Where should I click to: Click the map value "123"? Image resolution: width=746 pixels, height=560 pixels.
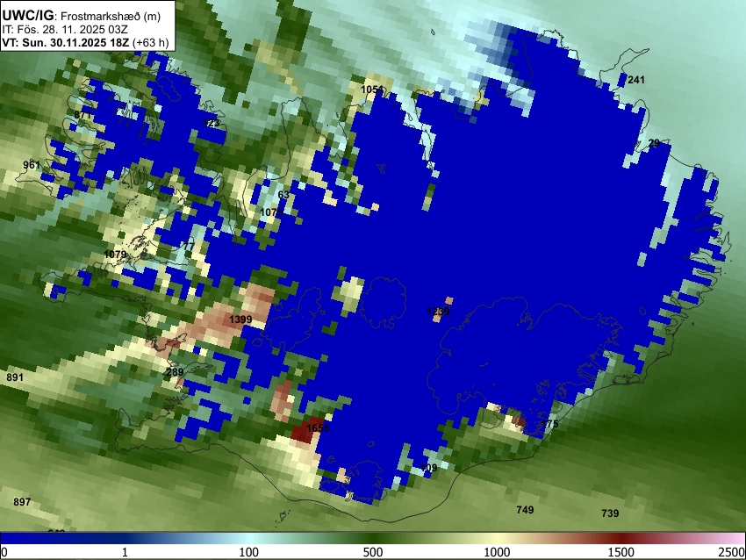(x=212, y=123)
